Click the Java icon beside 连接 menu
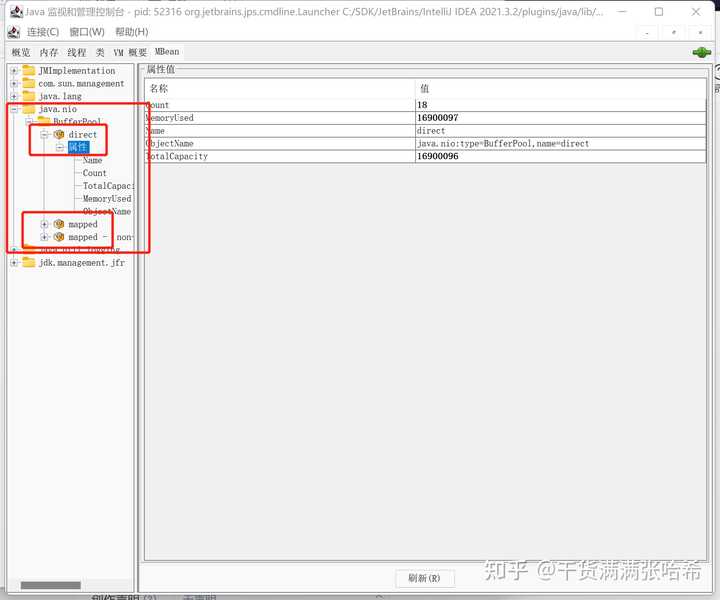 click(x=14, y=32)
